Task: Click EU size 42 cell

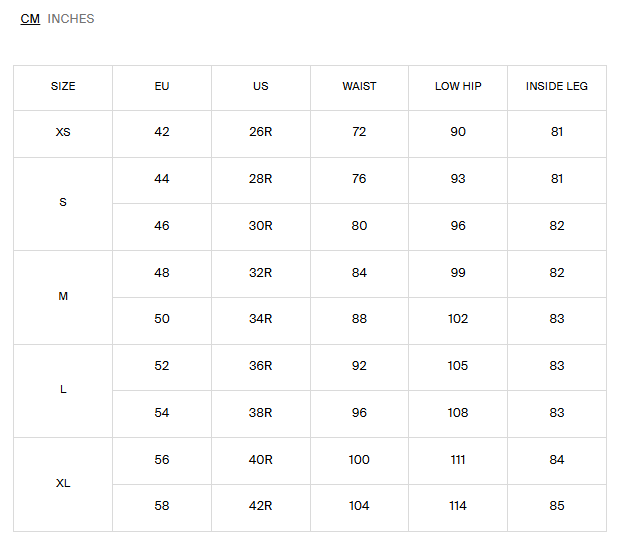Action: (162, 133)
